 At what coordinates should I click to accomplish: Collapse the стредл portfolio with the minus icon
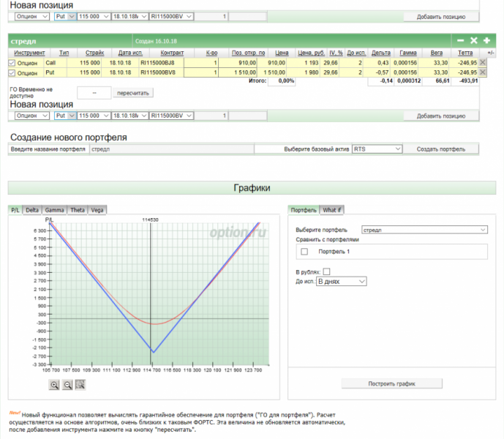(460, 41)
